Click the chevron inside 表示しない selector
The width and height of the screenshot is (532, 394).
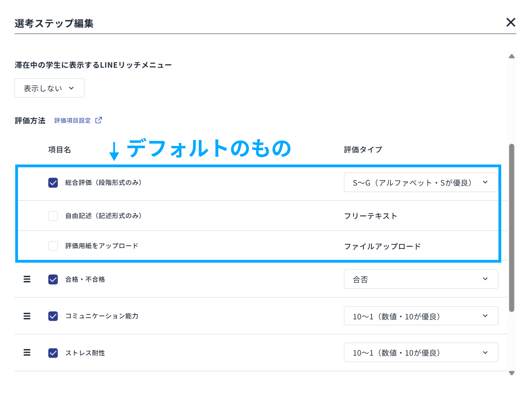click(71, 88)
